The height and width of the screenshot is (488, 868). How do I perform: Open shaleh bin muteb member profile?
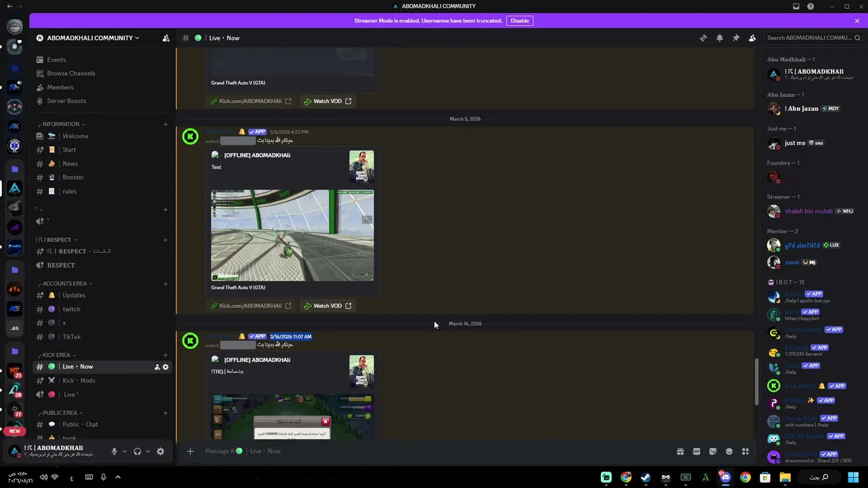(x=811, y=211)
